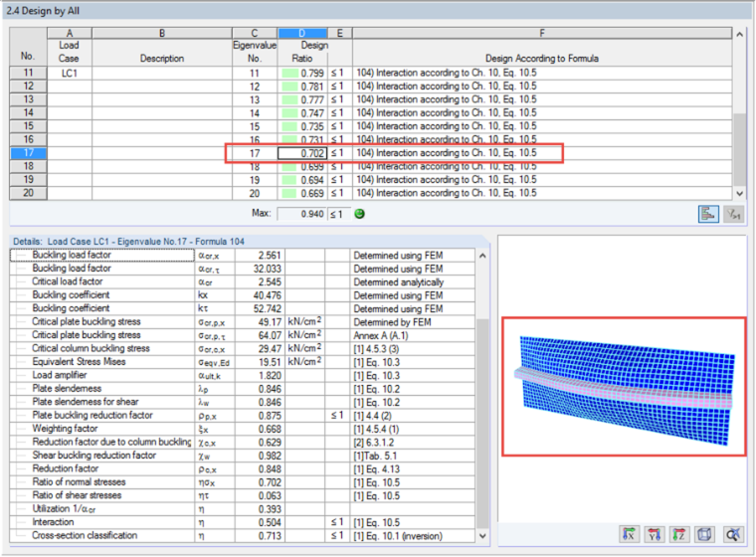Click critical plate buckling stress 49.17
This screenshot has width=756, height=557.
click(260, 322)
